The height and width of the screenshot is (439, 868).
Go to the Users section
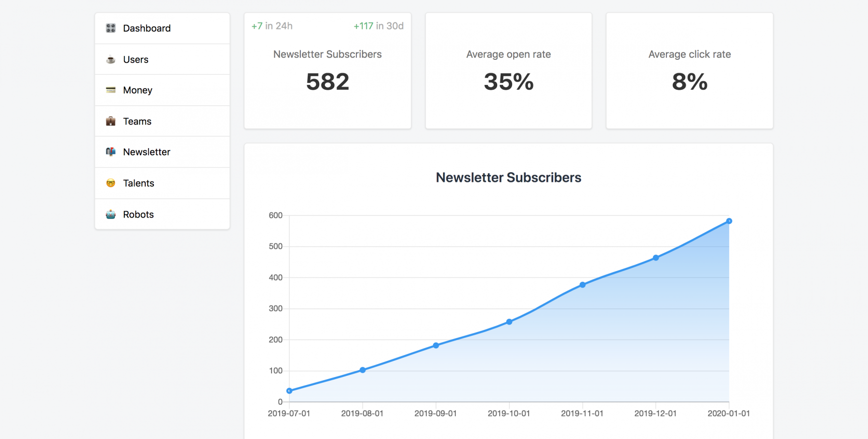136,60
